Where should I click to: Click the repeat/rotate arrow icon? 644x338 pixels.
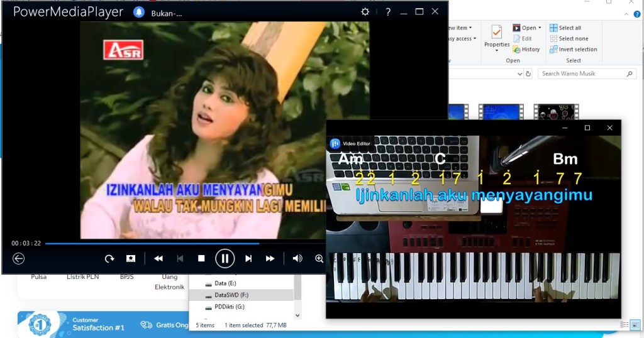109,258
